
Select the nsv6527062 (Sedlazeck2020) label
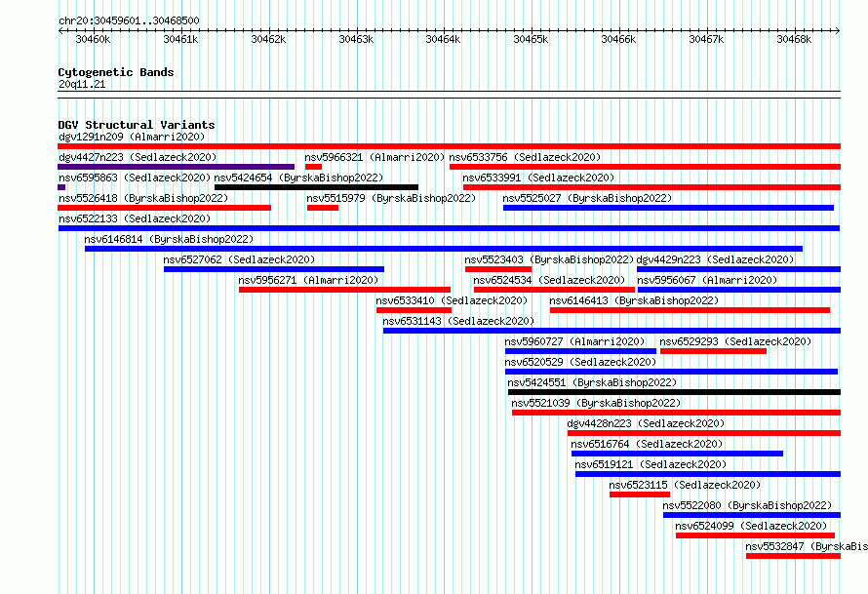point(239,259)
